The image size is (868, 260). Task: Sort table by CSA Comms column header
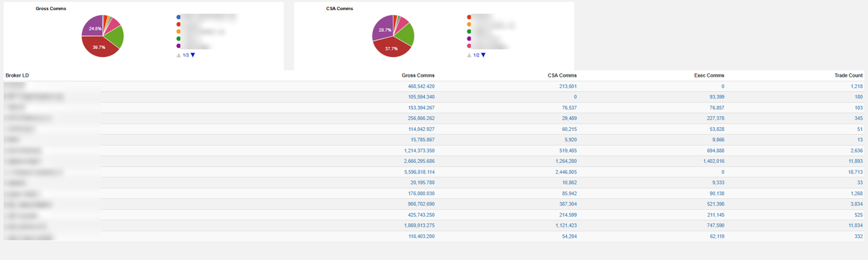pos(562,75)
